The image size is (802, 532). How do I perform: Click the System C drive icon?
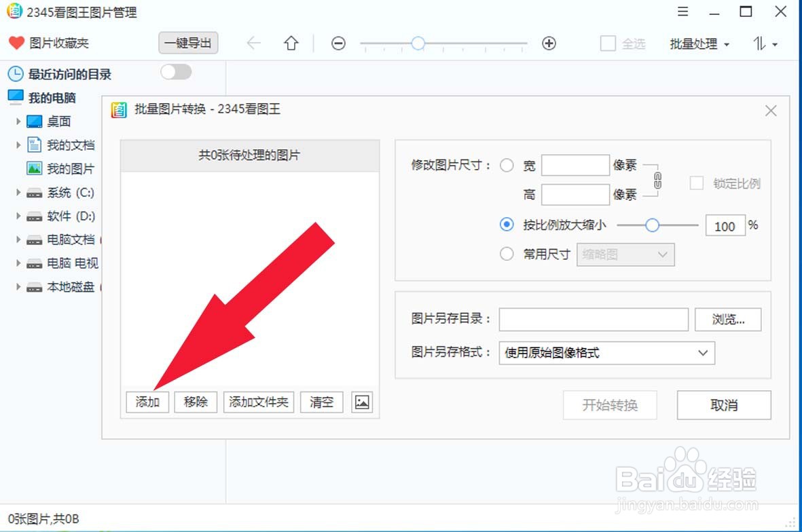[x=34, y=193]
